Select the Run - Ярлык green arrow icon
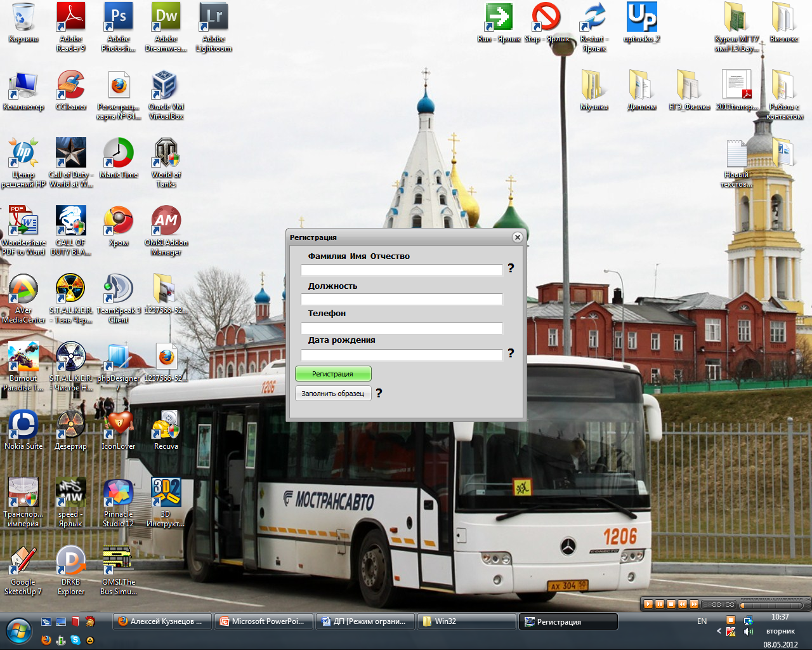The image size is (812, 650). click(499, 23)
